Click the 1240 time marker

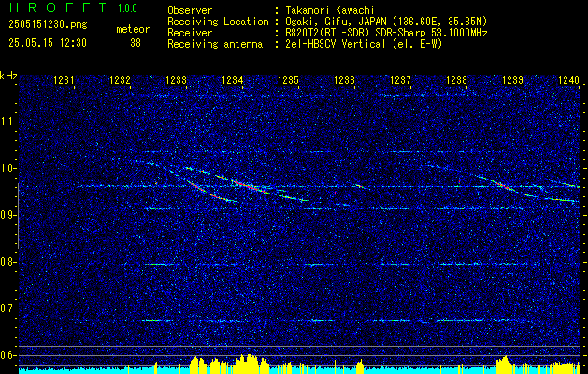[569, 79]
